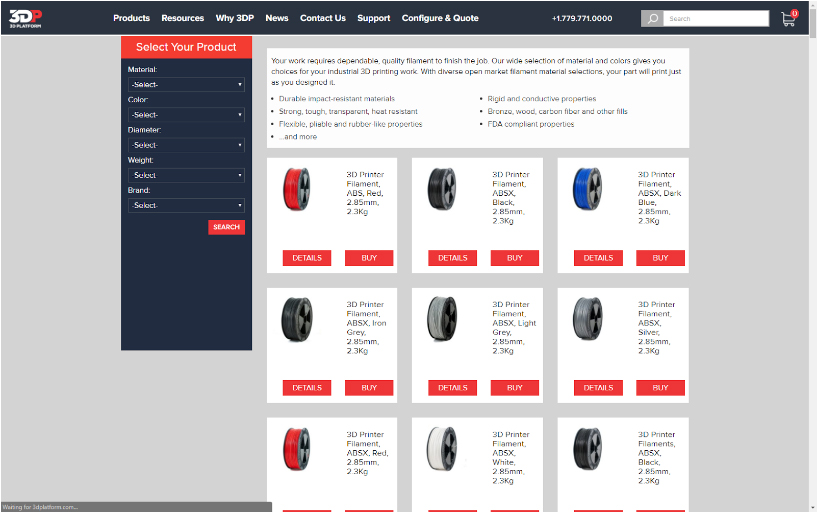BUY the first ABSX Black filament
The width and height of the screenshot is (818, 512).
click(x=514, y=258)
